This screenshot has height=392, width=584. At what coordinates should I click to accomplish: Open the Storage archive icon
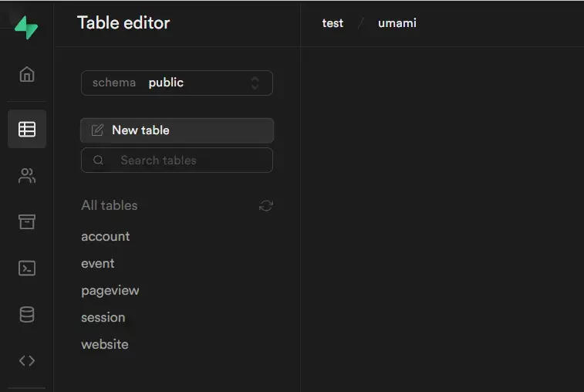pyautogui.click(x=27, y=222)
